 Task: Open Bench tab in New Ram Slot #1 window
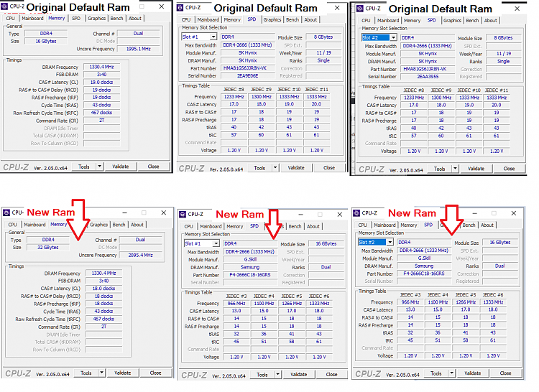click(x=295, y=227)
